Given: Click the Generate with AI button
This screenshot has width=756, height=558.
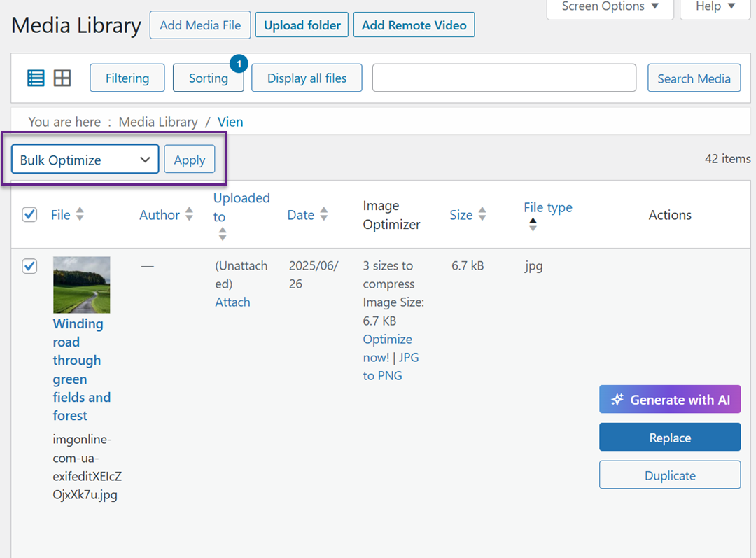Looking at the screenshot, I should pyautogui.click(x=669, y=400).
